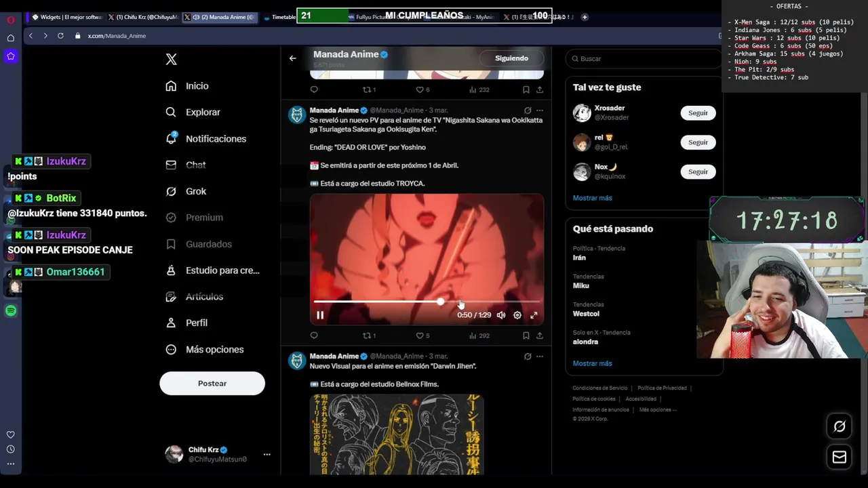
Task: Like the top post with 6 likes
Action: point(422,89)
